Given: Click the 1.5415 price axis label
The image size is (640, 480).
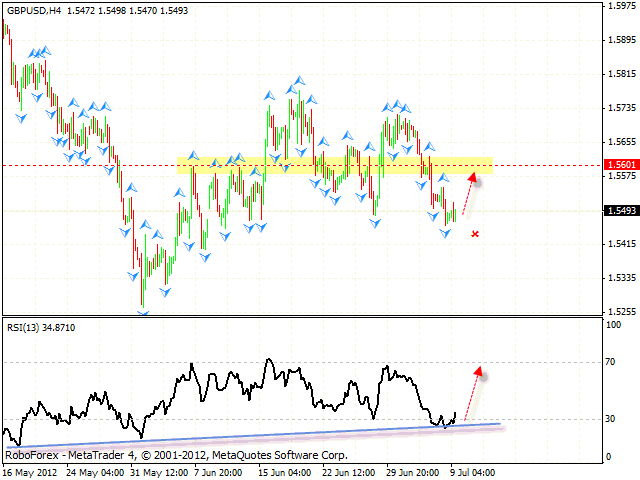Looking at the screenshot, I should click(622, 244).
